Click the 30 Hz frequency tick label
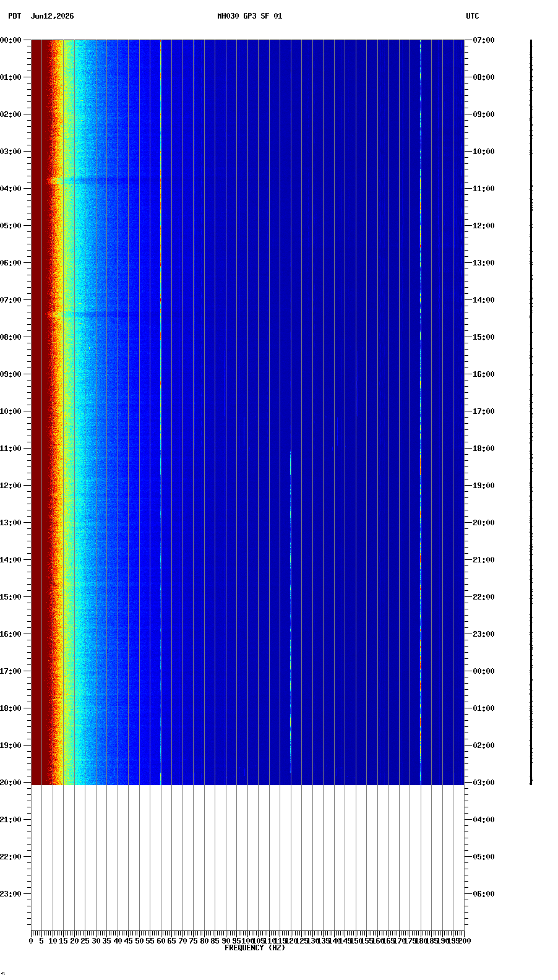This screenshot has height=980, width=558. point(96,941)
